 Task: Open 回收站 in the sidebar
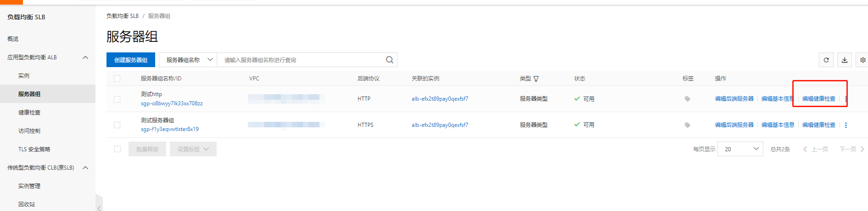[27, 205]
